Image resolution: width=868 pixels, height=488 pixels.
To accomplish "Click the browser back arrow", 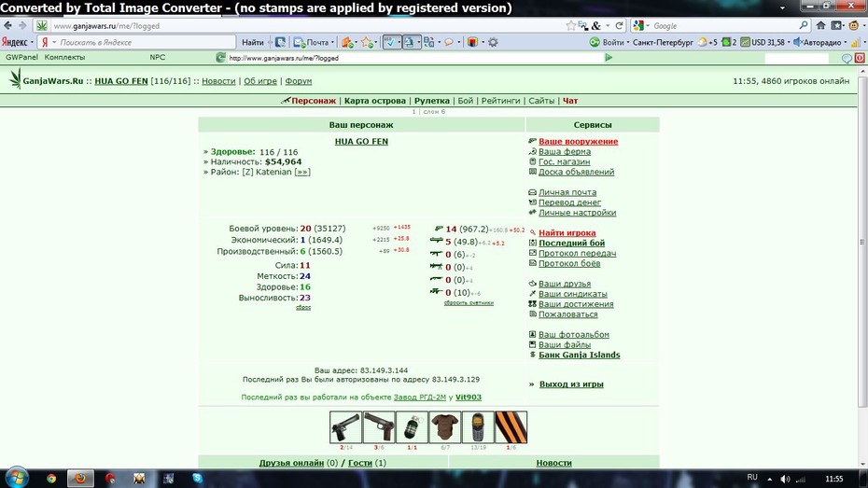I will point(7,25).
